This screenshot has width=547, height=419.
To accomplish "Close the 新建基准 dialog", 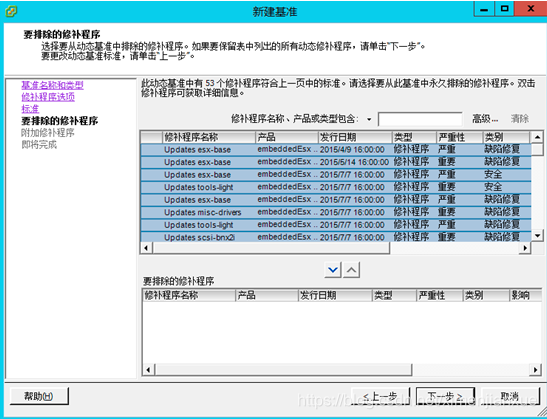I will click(530, 9).
